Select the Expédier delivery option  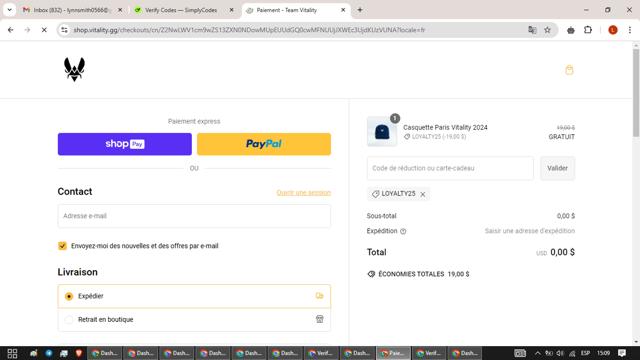pyautogui.click(x=194, y=296)
